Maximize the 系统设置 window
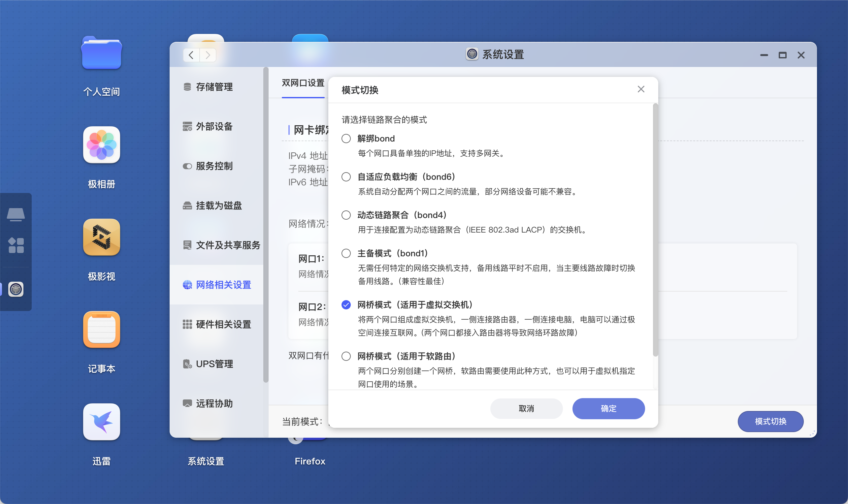The width and height of the screenshot is (848, 504). click(x=782, y=55)
